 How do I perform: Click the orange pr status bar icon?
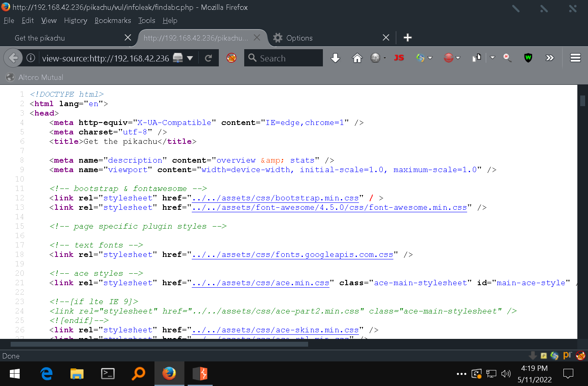click(568, 355)
